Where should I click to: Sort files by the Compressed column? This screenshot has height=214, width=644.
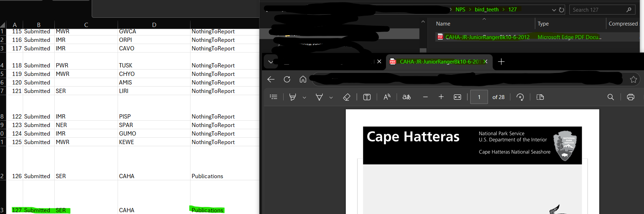tap(623, 24)
